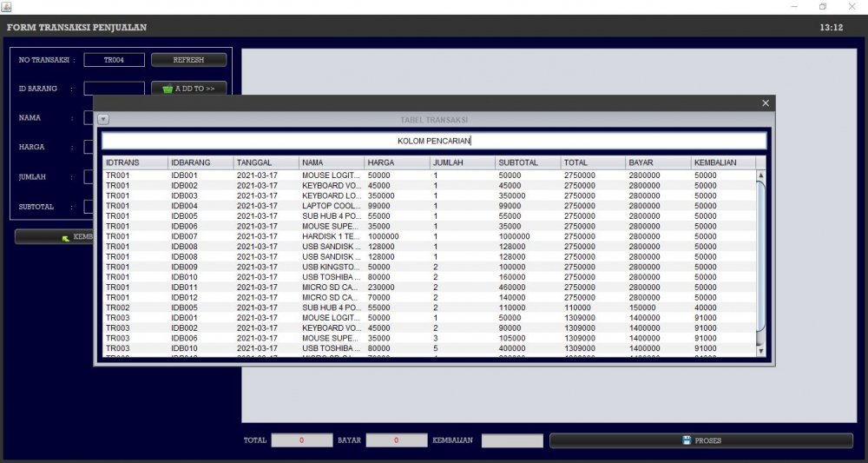Image resolution: width=868 pixels, height=463 pixels.
Task: Click the NO TRANSAKSI field showing TR004
Action: (114, 60)
